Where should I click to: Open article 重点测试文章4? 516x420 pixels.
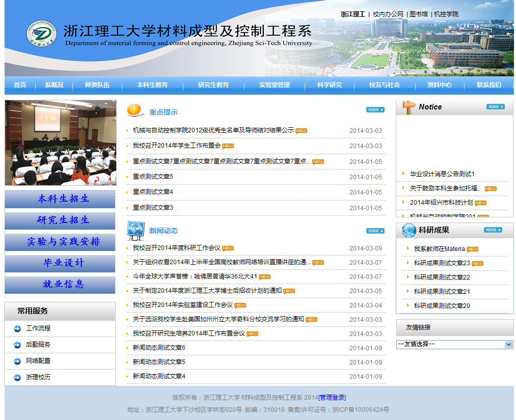tap(153, 192)
